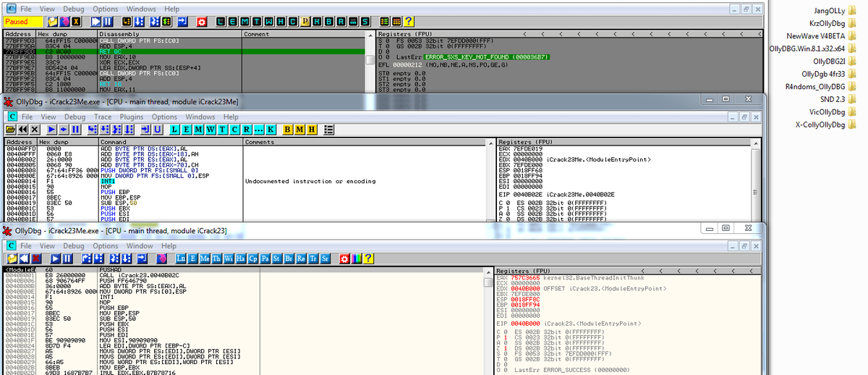Open the Windows menu in the top debugger window
868x375 pixels.
140,9
